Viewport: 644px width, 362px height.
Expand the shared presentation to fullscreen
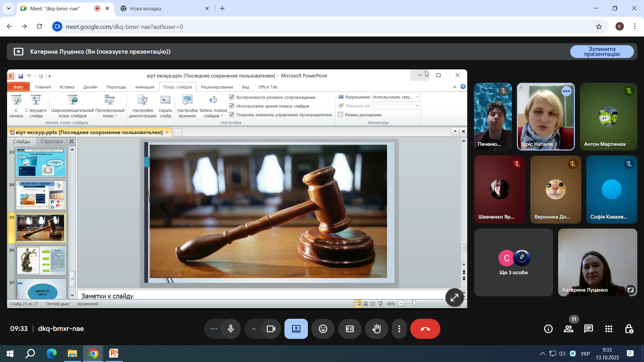pyautogui.click(x=454, y=297)
